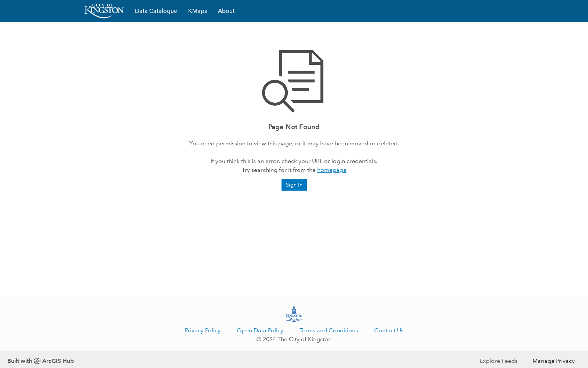
Task: Open the Contact Us link
Action: 388,330
